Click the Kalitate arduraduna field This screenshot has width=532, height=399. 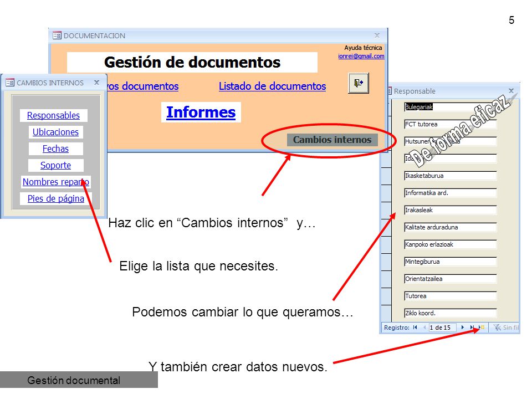tap(451, 227)
